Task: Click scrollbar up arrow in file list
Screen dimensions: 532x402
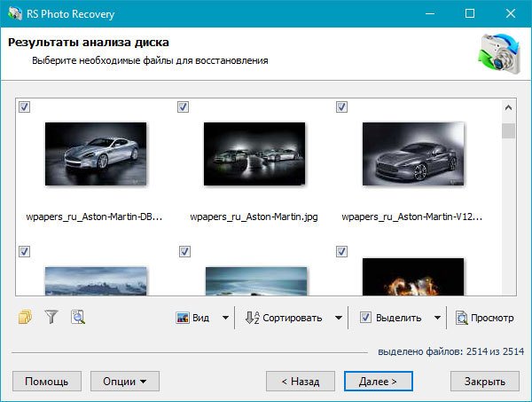Action: [x=508, y=107]
